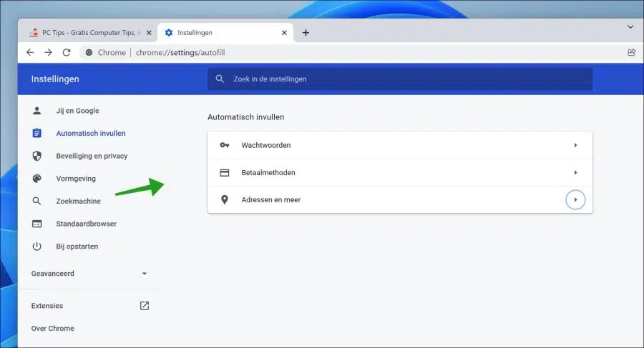Click the power icon for Bij opstarten

(37, 247)
